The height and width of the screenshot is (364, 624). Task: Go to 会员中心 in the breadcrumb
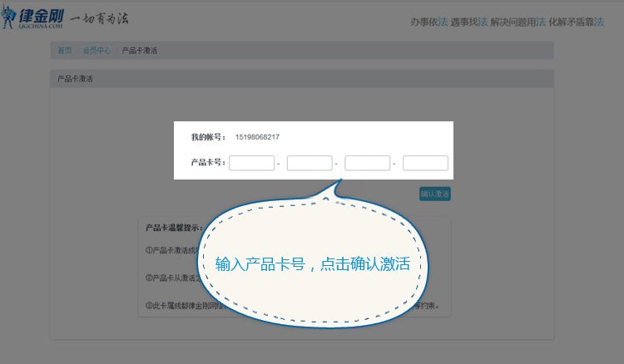coord(97,51)
